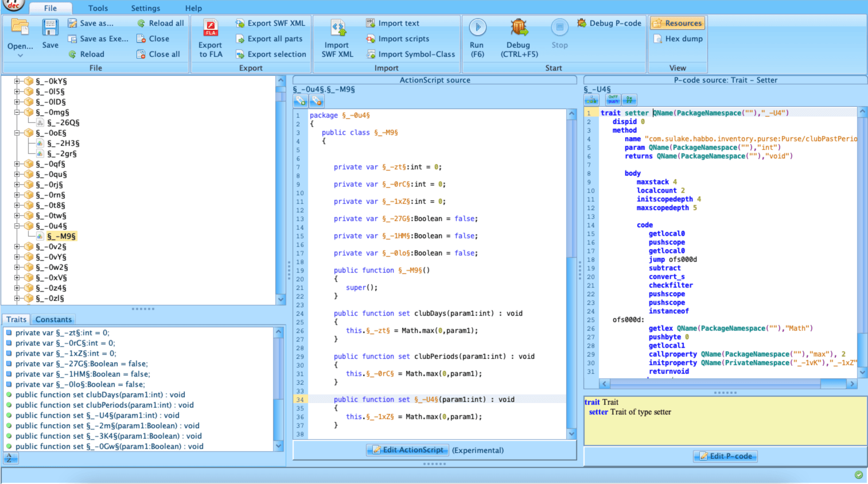Click the package tree scrollbar up arrow

coord(281,81)
